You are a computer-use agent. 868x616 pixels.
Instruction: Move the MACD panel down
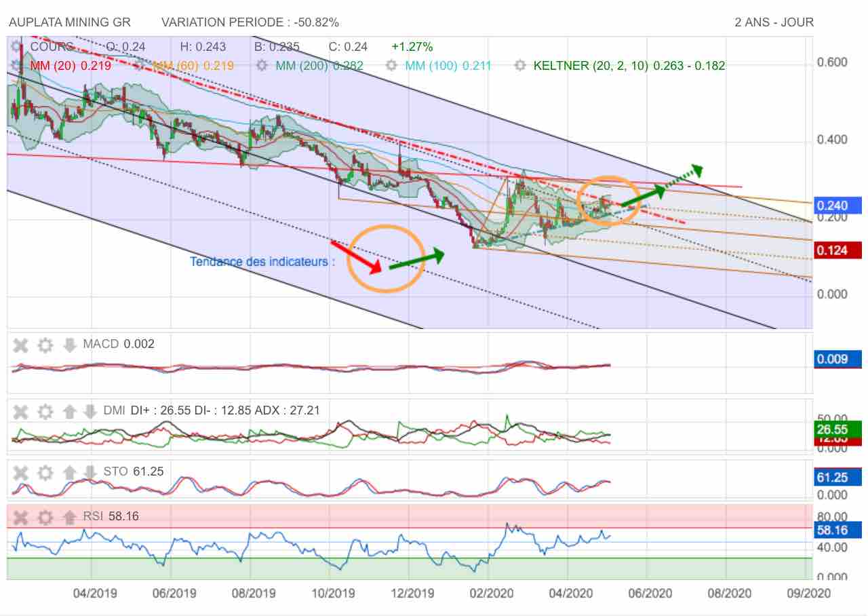point(69,345)
